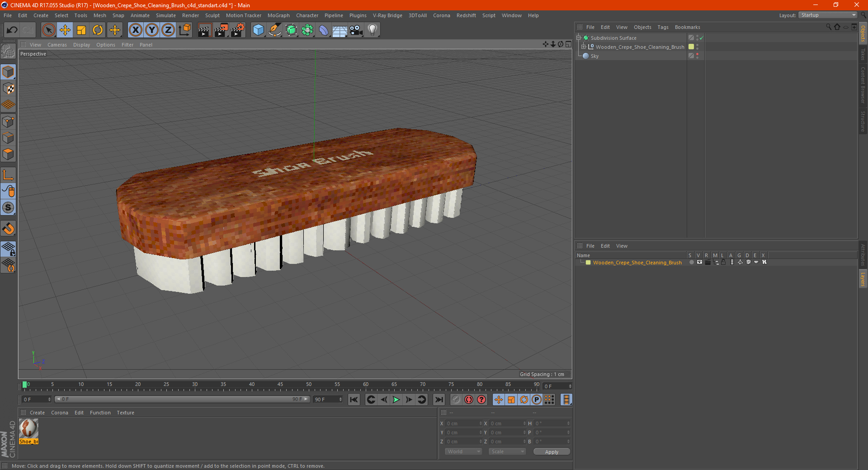Click the current frame 0 F field
The image size is (868, 470).
tap(36, 399)
